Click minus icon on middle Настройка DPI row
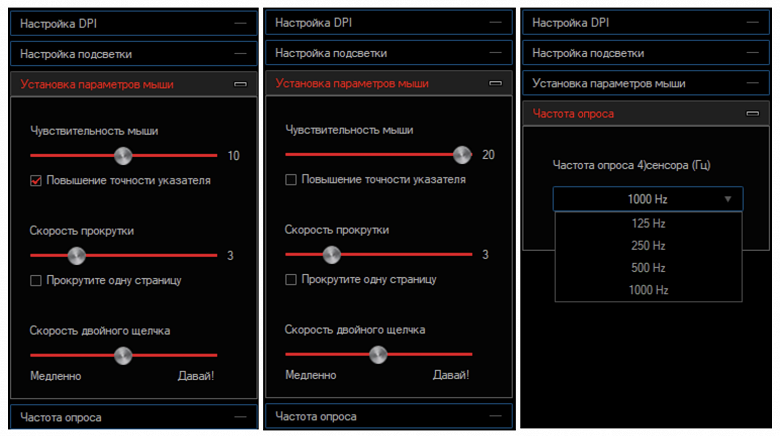Image resolution: width=780 pixels, height=436 pixels. tap(495, 22)
